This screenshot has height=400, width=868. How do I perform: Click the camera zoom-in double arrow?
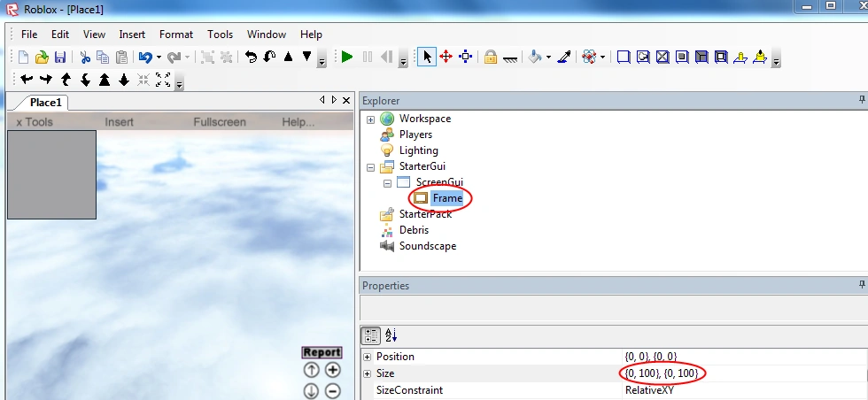point(105,80)
